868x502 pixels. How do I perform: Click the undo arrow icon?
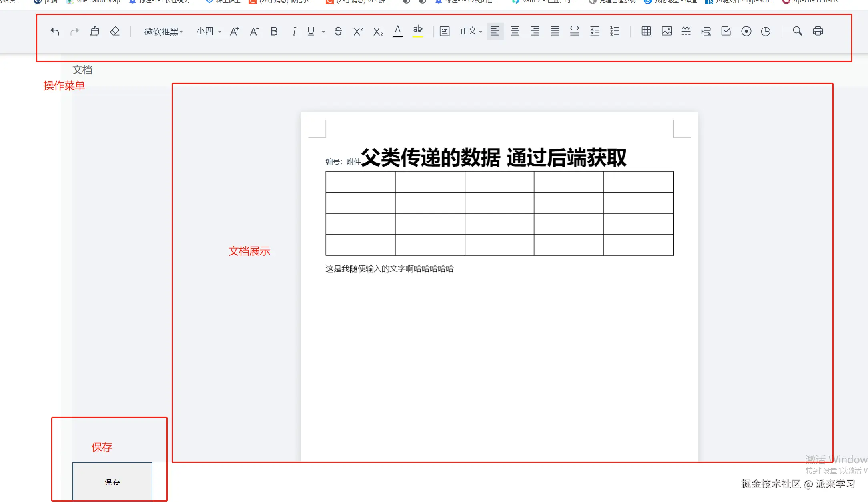[x=55, y=31]
